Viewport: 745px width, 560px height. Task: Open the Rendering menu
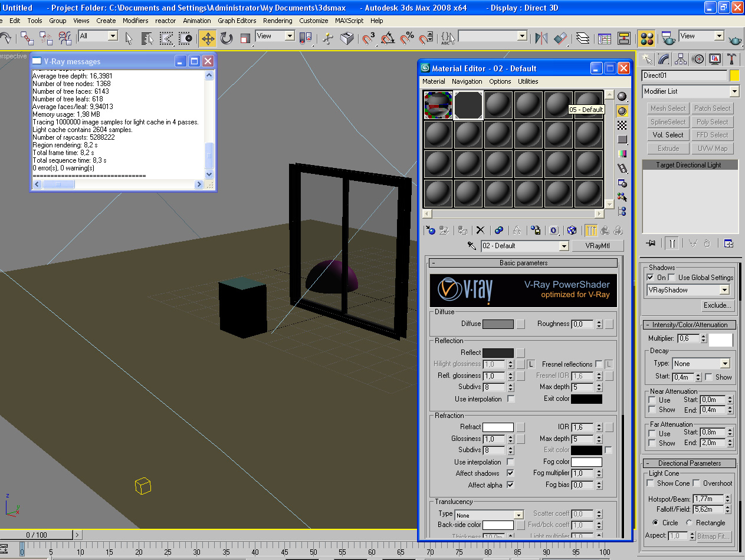pos(278,21)
